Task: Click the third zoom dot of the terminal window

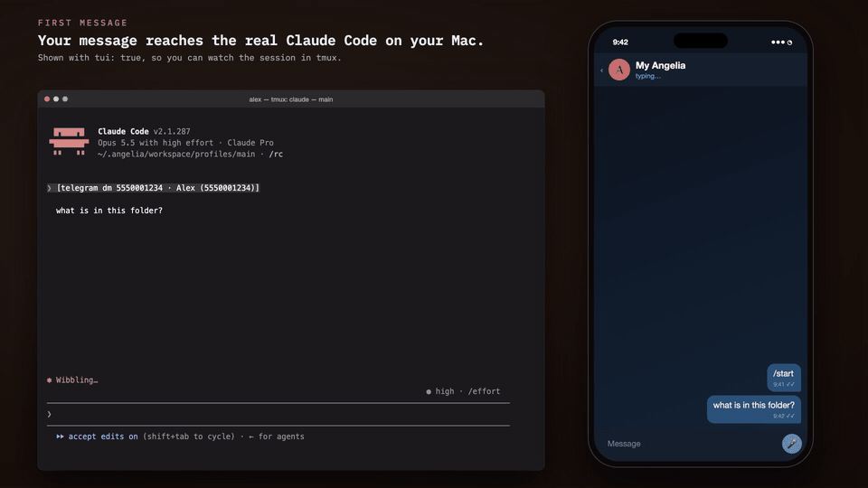Action: pyautogui.click(x=65, y=99)
